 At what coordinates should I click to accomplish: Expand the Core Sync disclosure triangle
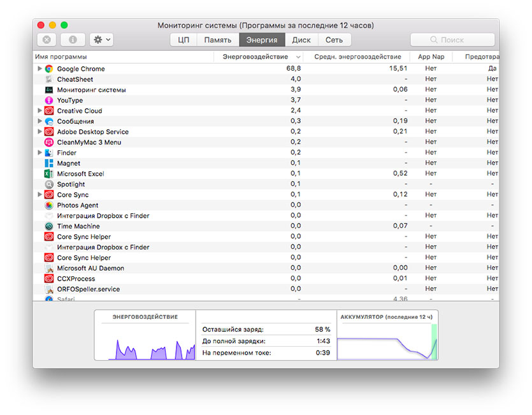[x=40, y=195]
